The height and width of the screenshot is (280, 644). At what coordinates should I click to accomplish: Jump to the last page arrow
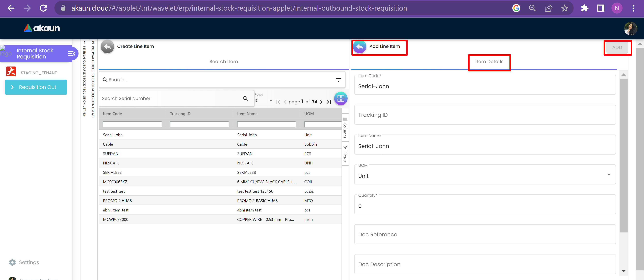point(329,102)
